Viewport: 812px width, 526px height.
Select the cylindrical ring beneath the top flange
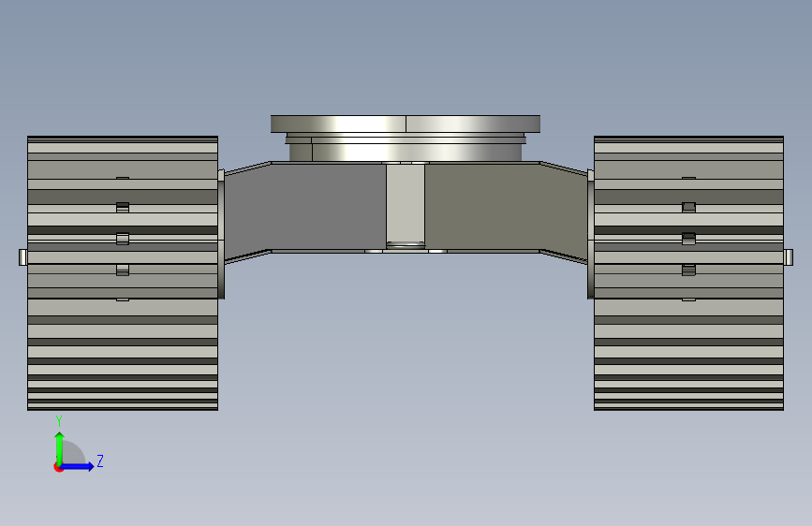pyautogui.click(x=406, y=153)
